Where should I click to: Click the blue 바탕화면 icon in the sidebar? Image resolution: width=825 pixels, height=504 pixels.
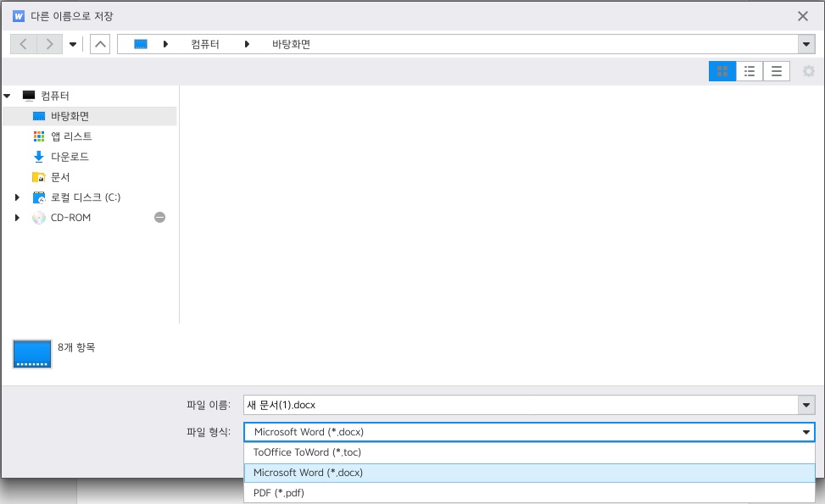39,116
